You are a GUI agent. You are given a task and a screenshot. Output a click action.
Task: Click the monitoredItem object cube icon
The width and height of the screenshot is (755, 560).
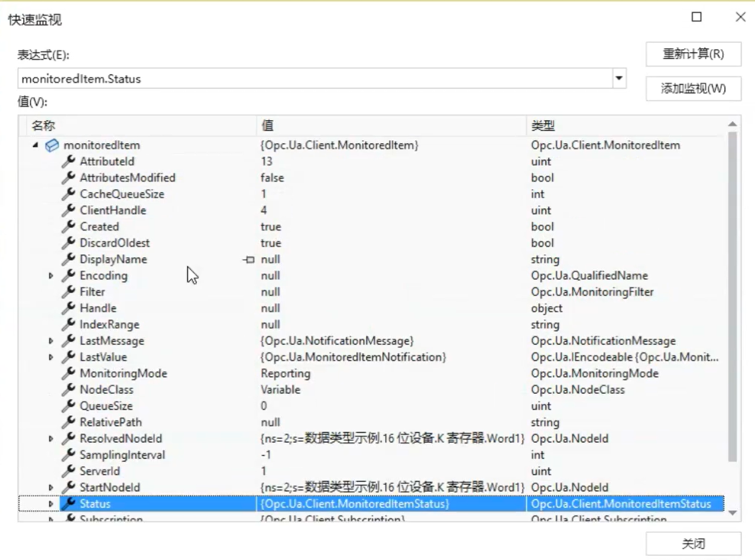pos(52,145)
